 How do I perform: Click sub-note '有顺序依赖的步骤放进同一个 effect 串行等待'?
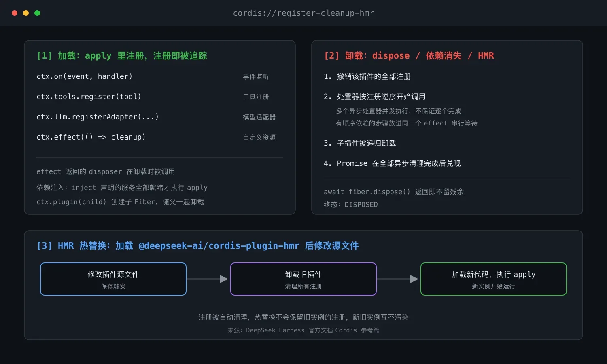(407, 123)
